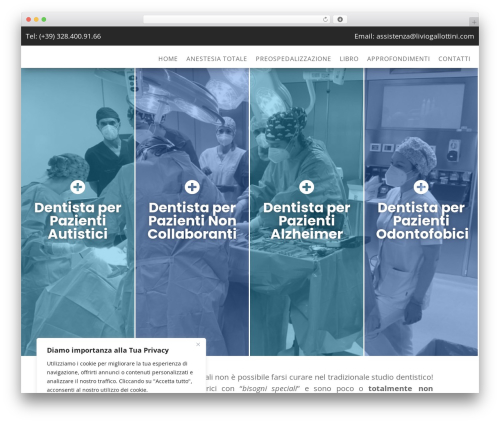Open the LIBRO menu item
500x423 pixels.
pos(349,59)
